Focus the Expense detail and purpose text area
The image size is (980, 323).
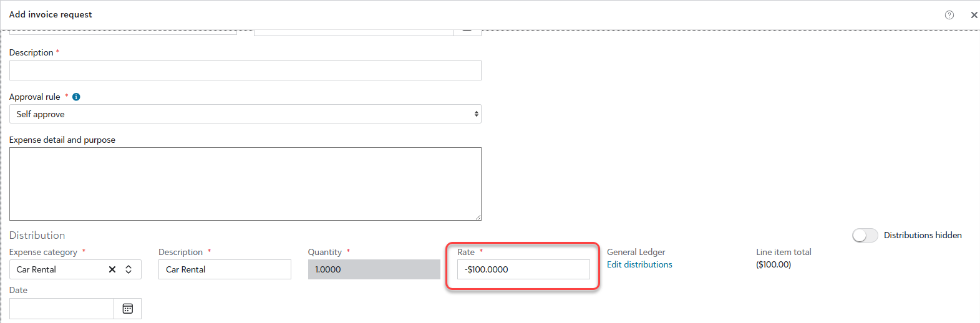pos(245,183)
